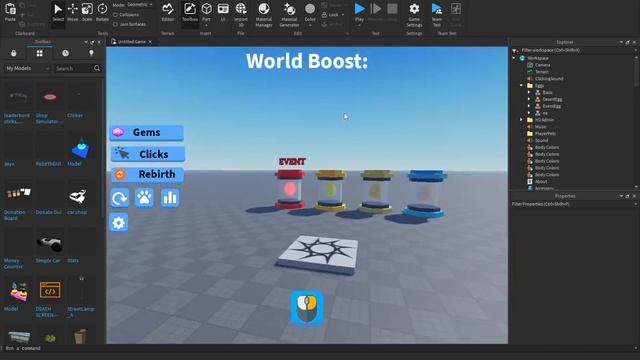Select the DEATH SCREEN script thumbnail
640x360 pixels.
50,291
